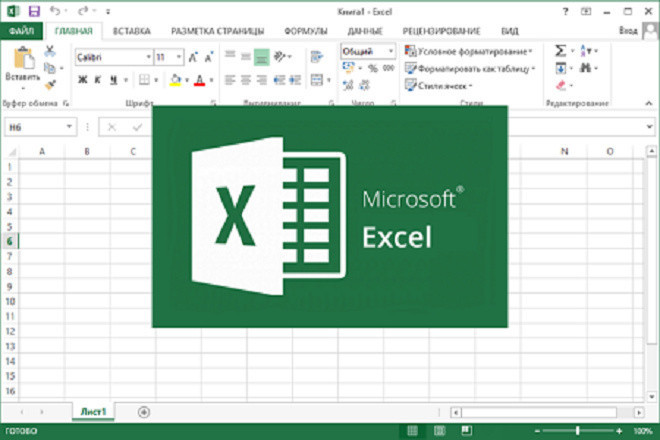Apply comma style (000)
This screenshot has height=440, width=660.
coord(389,68)
